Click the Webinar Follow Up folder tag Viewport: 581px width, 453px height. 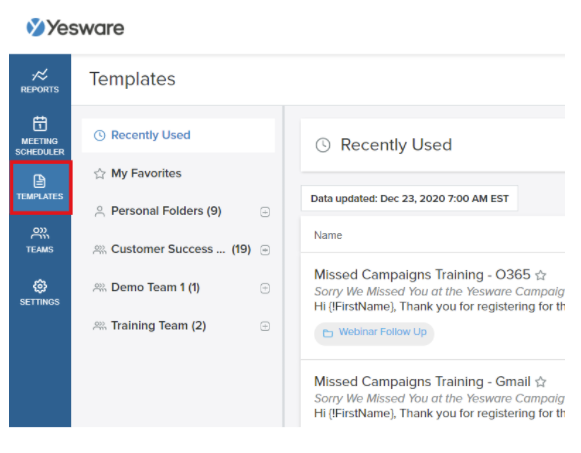[374, 333]
